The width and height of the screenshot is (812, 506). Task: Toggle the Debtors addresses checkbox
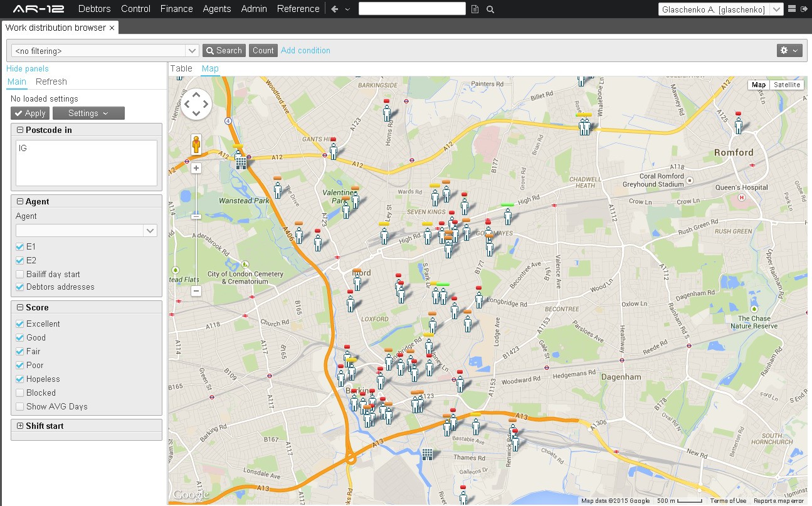click(x=20, y=287)
